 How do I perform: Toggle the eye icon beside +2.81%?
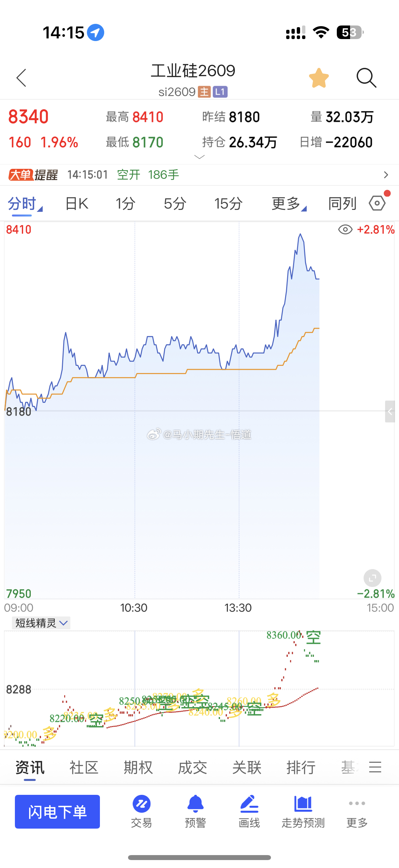tap(345, 229)
